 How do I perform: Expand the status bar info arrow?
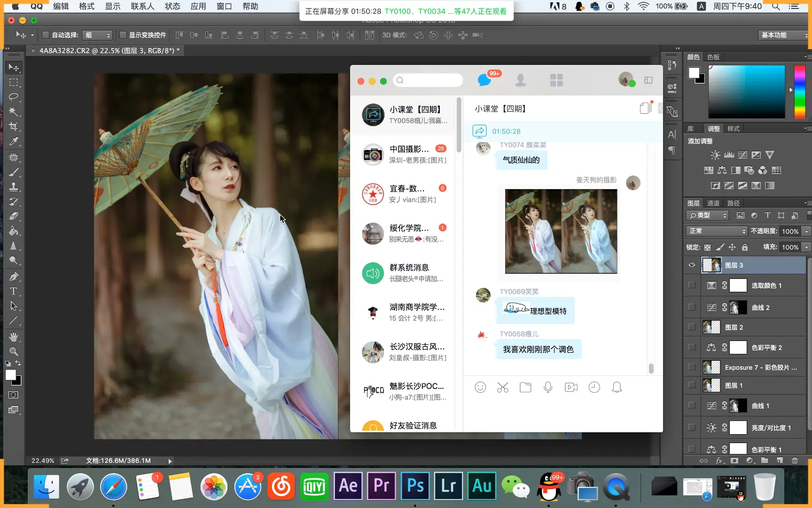click(170, 461)
